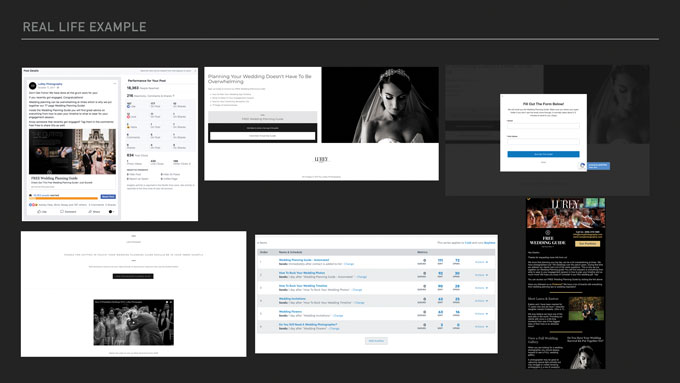
Task: Click the Share icon under the Facebook post
Action: (90, 212)
